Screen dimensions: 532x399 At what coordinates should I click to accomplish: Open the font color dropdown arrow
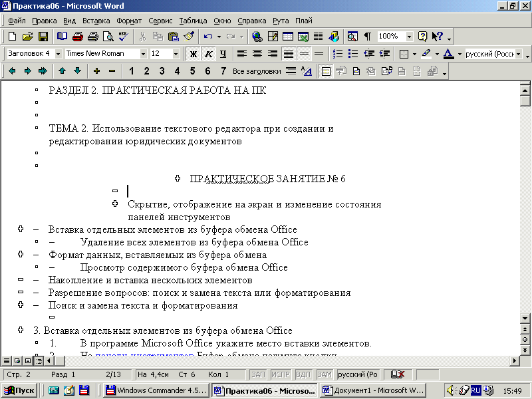tap(460, 54)
